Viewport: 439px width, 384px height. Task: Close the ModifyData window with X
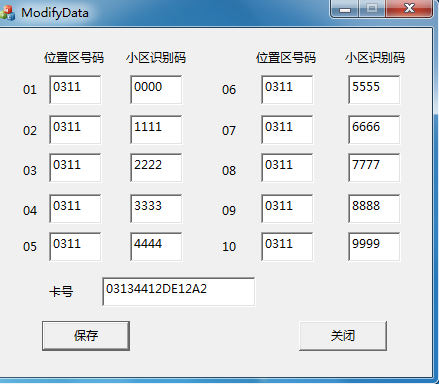(x=409, y=9)
